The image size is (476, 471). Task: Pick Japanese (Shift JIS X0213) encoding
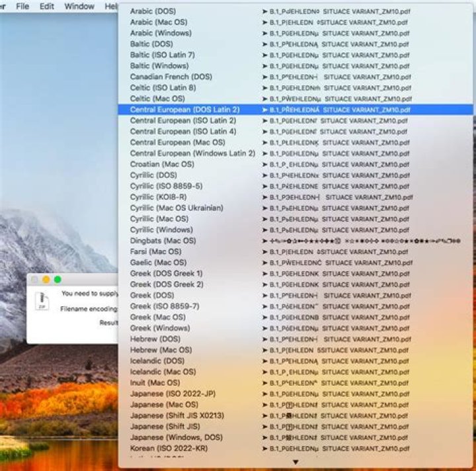(x=296, y=416)
